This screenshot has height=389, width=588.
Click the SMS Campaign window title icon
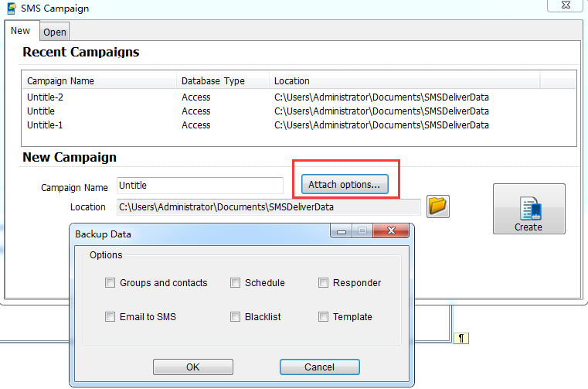point(12,9)
